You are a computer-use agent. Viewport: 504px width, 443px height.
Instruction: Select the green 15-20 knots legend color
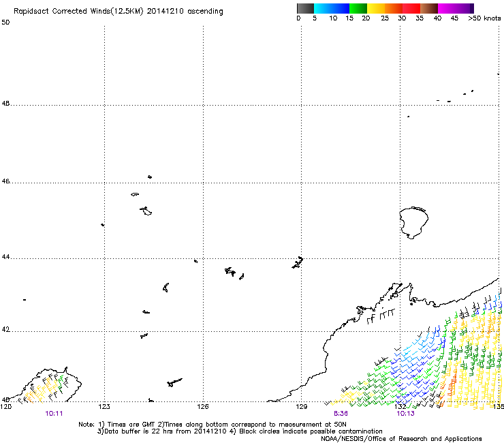tap(358, 8)
